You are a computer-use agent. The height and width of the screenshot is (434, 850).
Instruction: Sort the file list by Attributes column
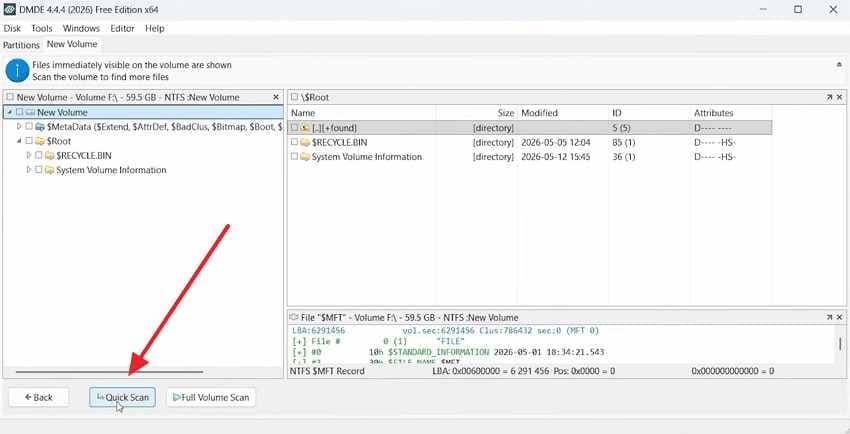[x=731, y=113]
